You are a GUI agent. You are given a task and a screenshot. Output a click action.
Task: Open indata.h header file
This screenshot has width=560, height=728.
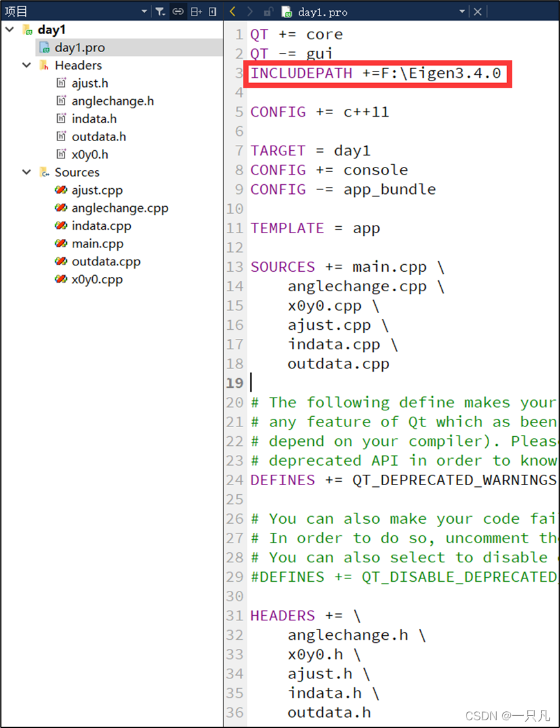pyautogui.click(x=94, y=119)
